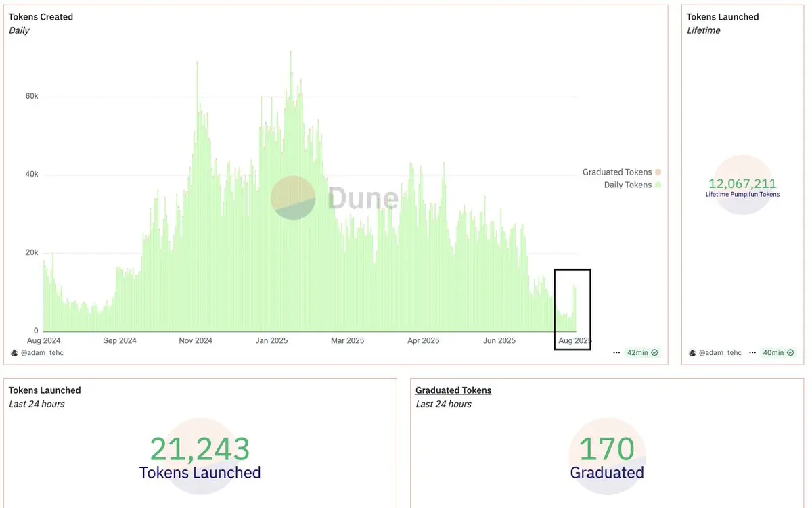812x508 pixels.
Task: Open the Graduated Tokens underlined title link
Action: tap(453, 390)
